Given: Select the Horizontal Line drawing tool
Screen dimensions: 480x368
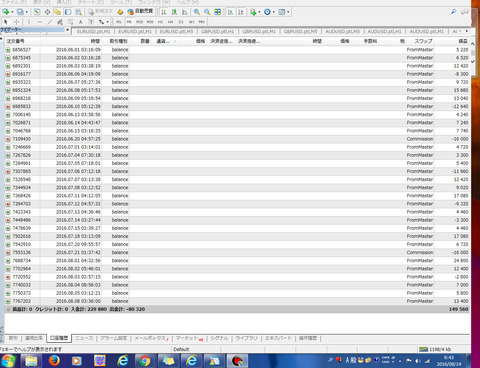Looking at the screenshot, I should point(39,22).
